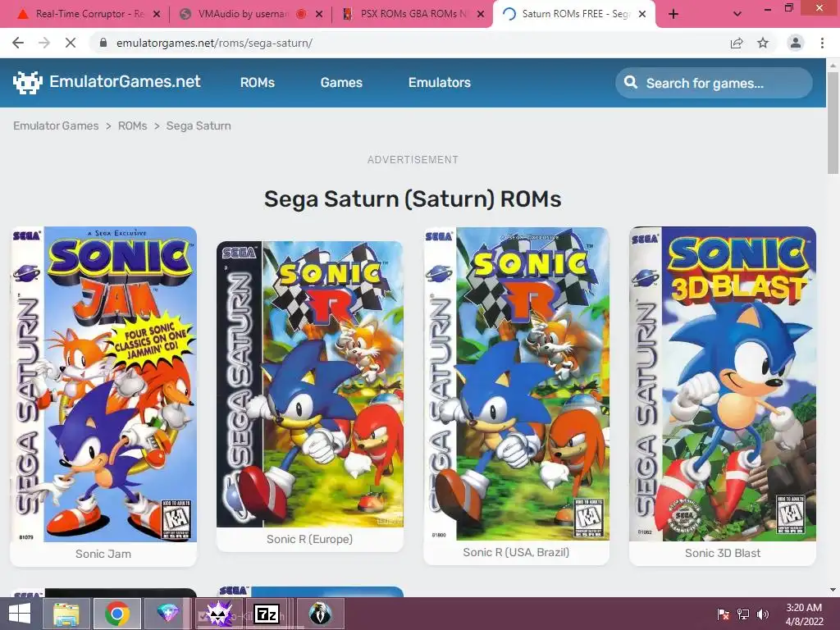Go to ROMs breadcrumb link
840x630 pixels.
pos(132,126)
